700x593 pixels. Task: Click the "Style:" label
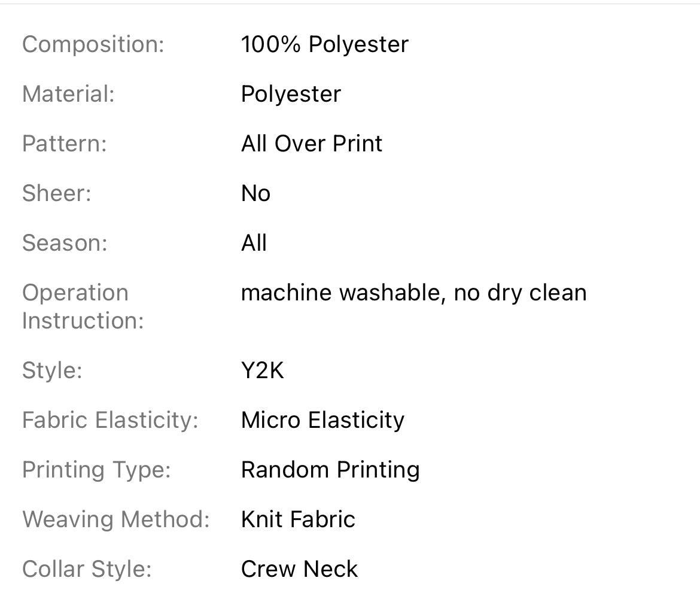[x=52, y=370]
